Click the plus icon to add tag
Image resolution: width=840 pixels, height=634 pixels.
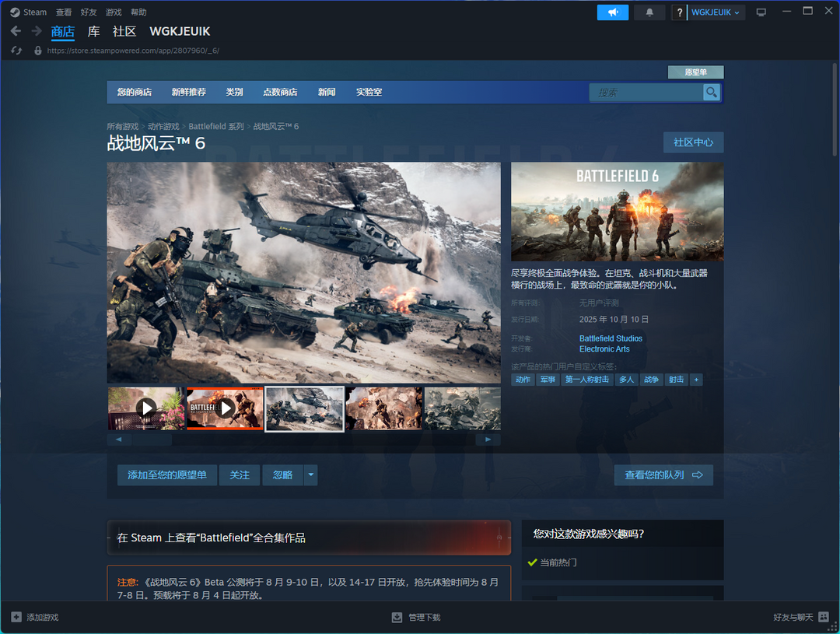[x=696, y=380]
